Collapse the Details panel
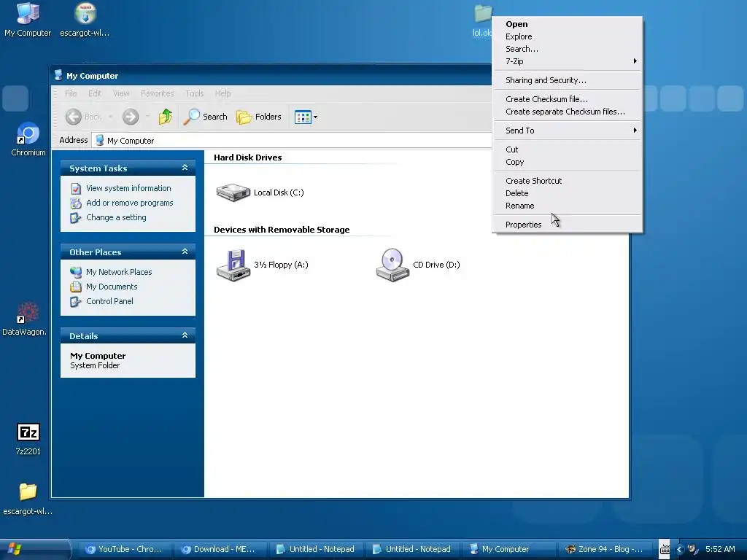Image resolution: width=747 pixels, height=560 pixels. coord(185,335)
